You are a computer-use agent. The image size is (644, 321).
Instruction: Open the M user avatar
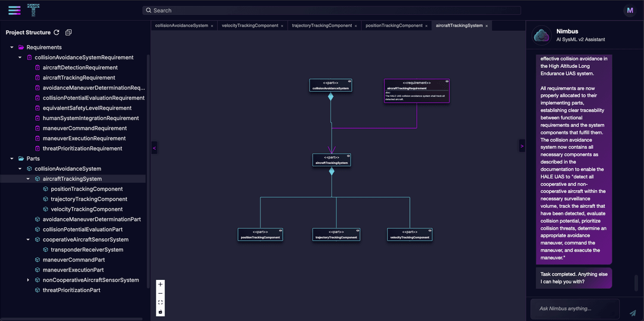coord(630,10)
